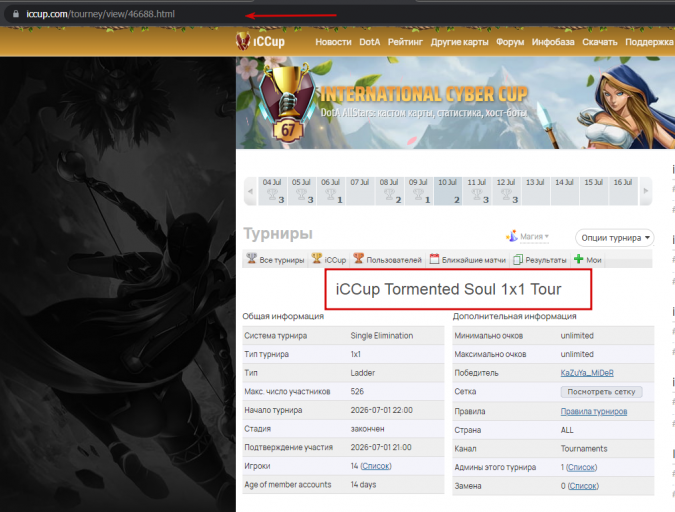The height and width of the screenshot is (512, 675).
Task: Select 08 Jul in the calendar
Action: tap(390, 191)
